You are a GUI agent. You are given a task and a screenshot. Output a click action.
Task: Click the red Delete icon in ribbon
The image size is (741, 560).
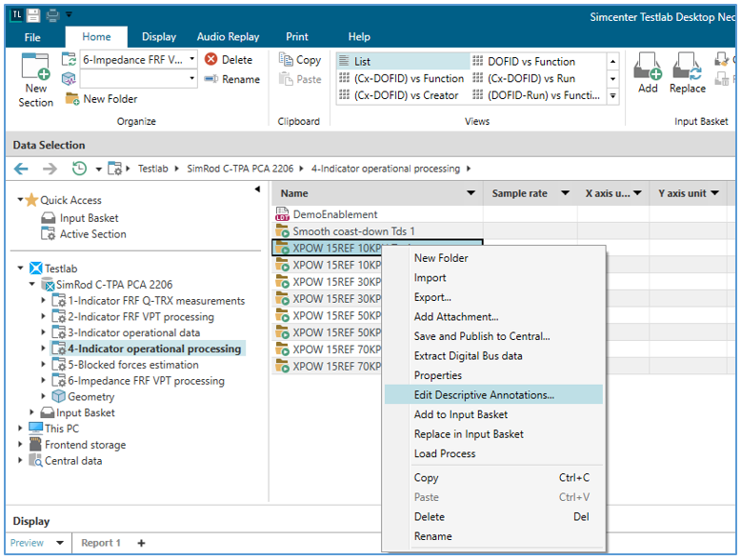tap(211, 59)
